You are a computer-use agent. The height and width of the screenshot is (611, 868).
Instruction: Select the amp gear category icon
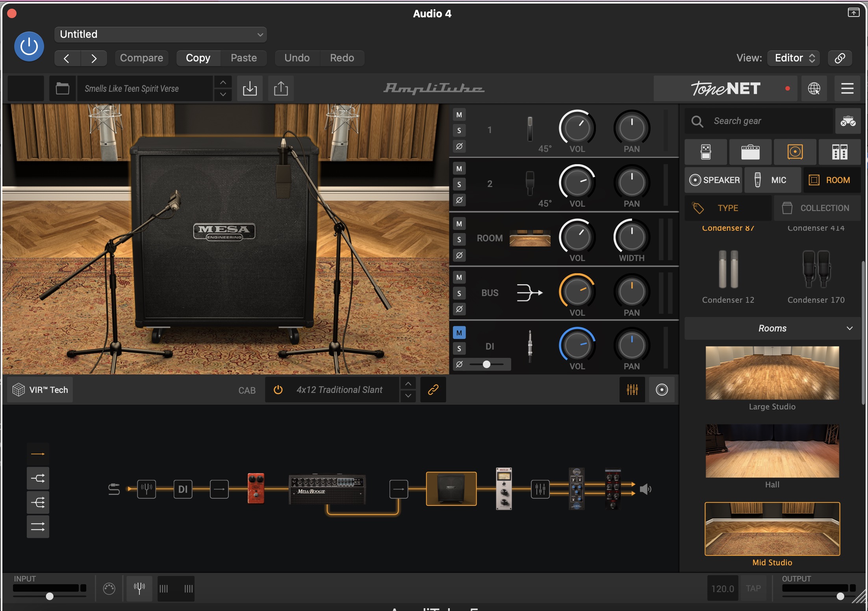[x=750, y=152]
